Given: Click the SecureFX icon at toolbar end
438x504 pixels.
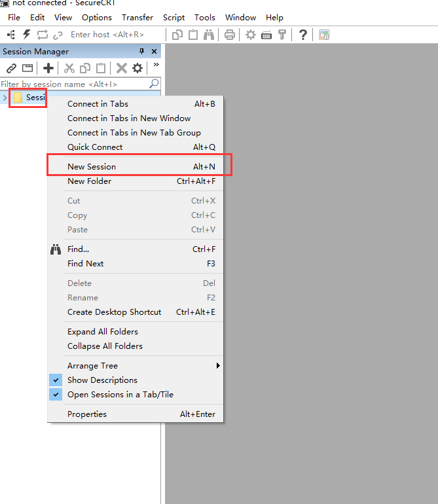Looking at the screenshot, I should pos(324,35).
